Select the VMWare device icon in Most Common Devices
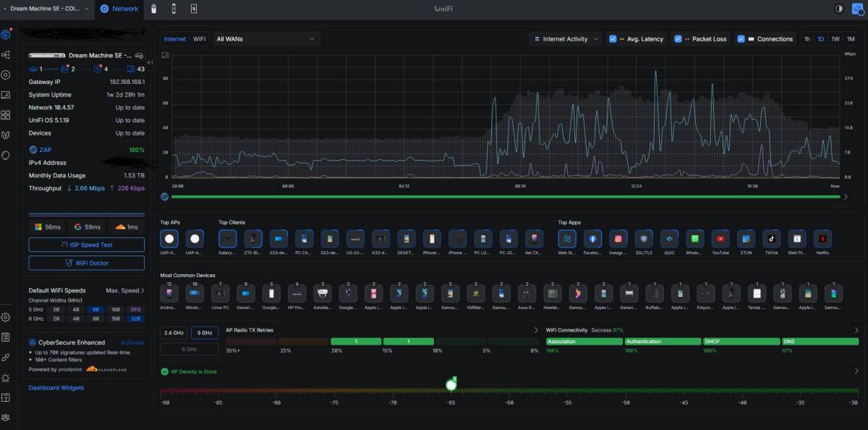 (x=476, y=293)
